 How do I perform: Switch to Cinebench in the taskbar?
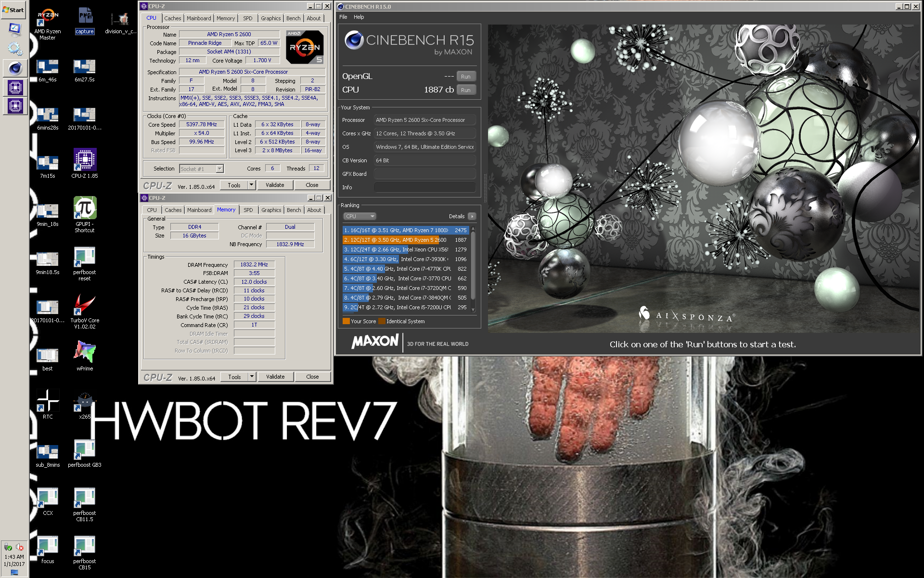(x=15, y=68)
